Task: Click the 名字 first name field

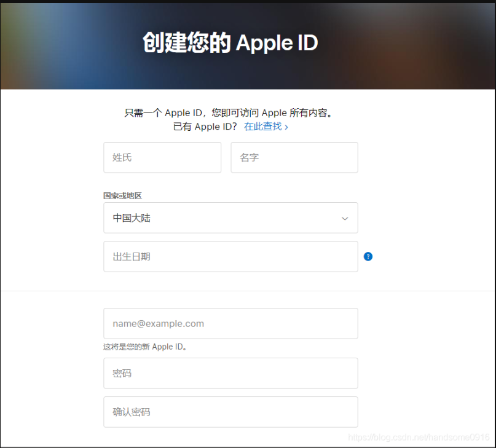Action: tap(294, 157)
